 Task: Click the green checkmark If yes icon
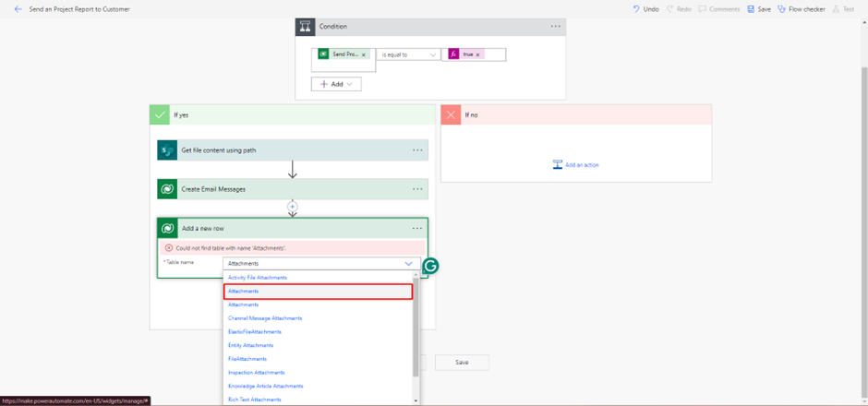coord(160,115)
